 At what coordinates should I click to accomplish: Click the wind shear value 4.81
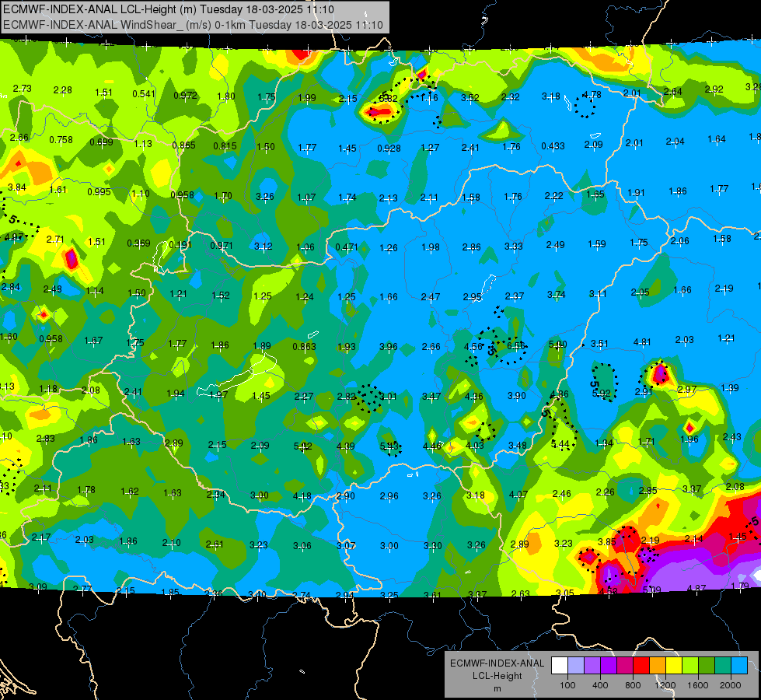pos(642,342)
